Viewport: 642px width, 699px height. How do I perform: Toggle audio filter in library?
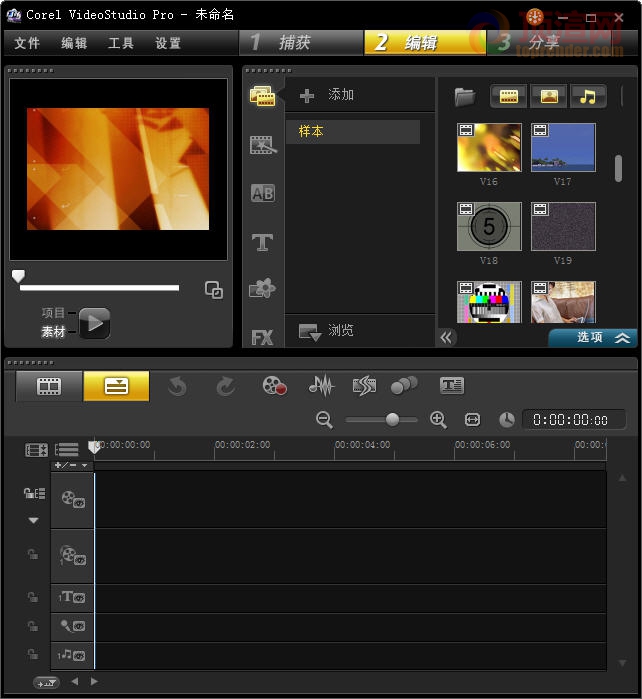click(x=588, y=96)
